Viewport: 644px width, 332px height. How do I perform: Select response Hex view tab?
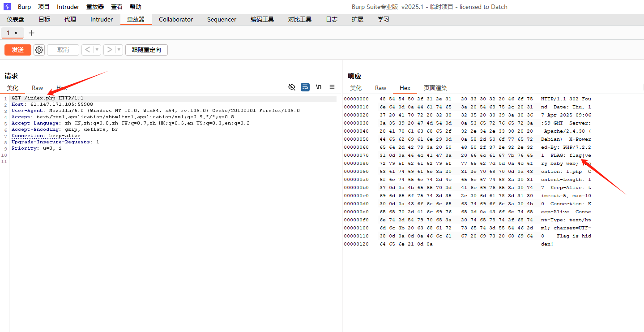[405, 88]
